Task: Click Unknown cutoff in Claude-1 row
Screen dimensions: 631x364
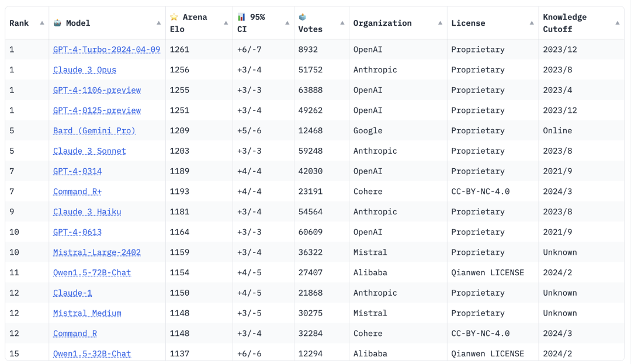Action: 560,293
